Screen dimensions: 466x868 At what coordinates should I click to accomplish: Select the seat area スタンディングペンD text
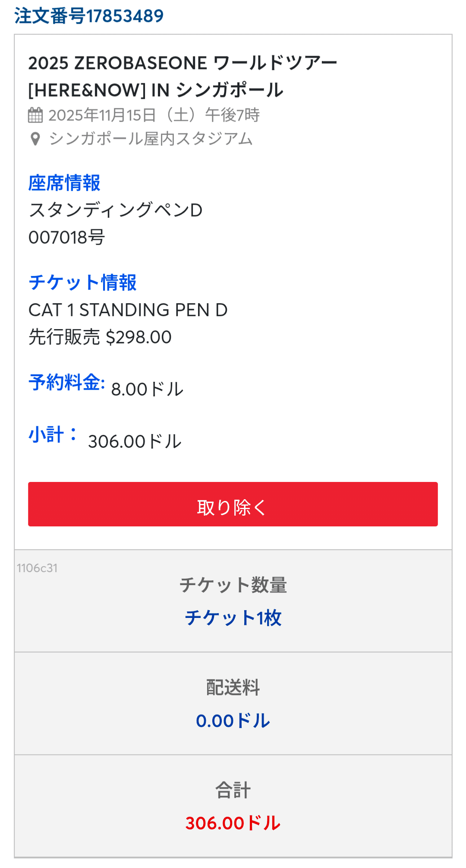(x=115, y=210)
